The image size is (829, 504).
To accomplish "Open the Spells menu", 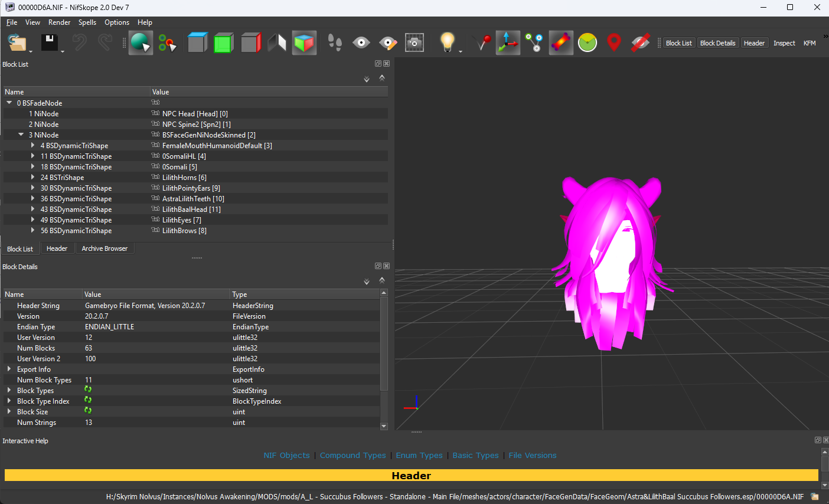I will (x=87, y=22).
